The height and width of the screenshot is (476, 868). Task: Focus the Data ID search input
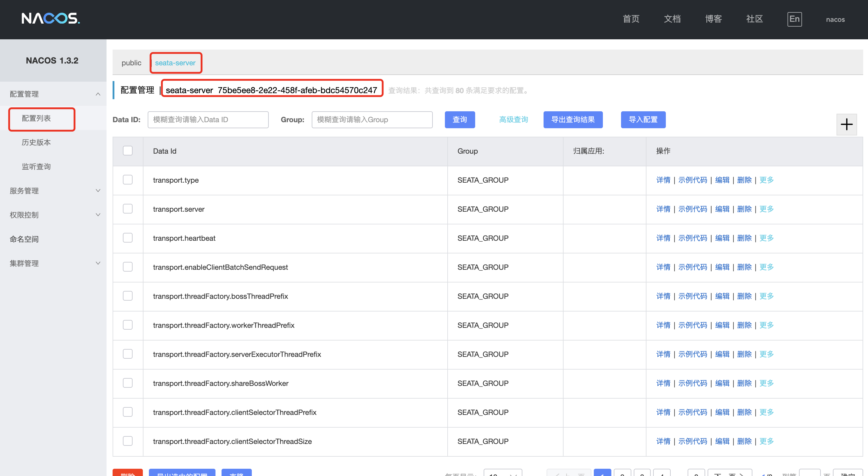click(x=208, y=119)
